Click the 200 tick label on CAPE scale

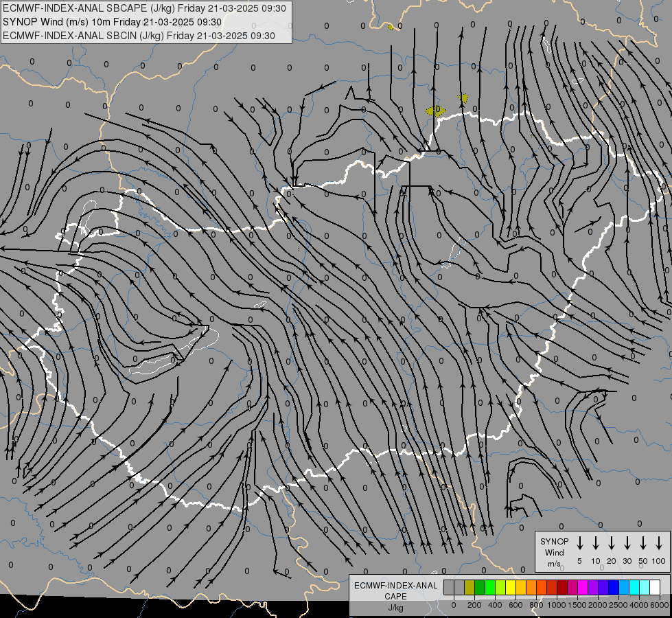pyautogui.click(x=474, y=605)
